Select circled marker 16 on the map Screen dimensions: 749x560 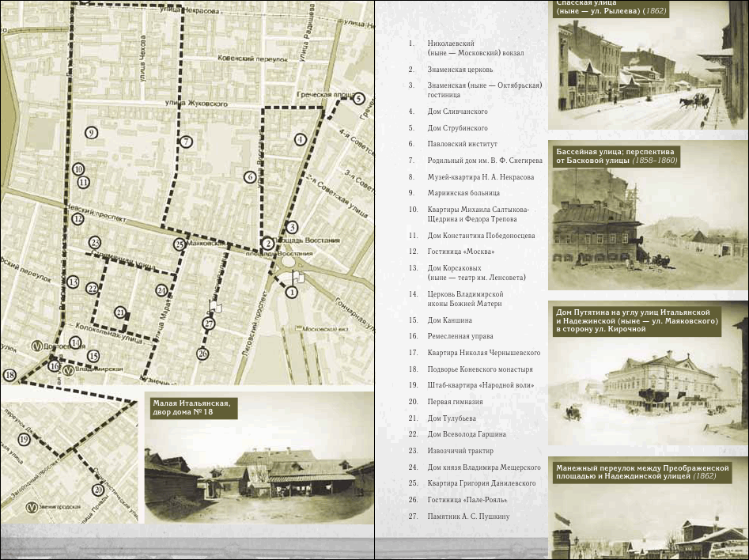pos(54,366)
